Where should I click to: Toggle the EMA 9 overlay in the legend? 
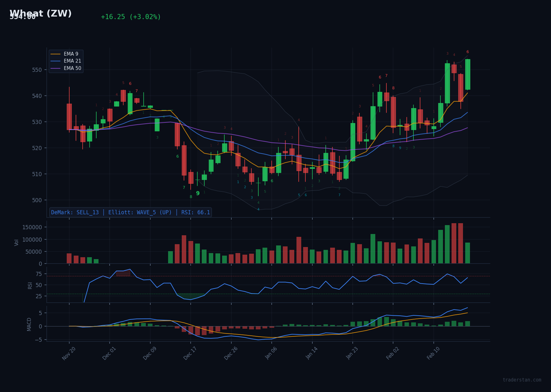point(71,54)
